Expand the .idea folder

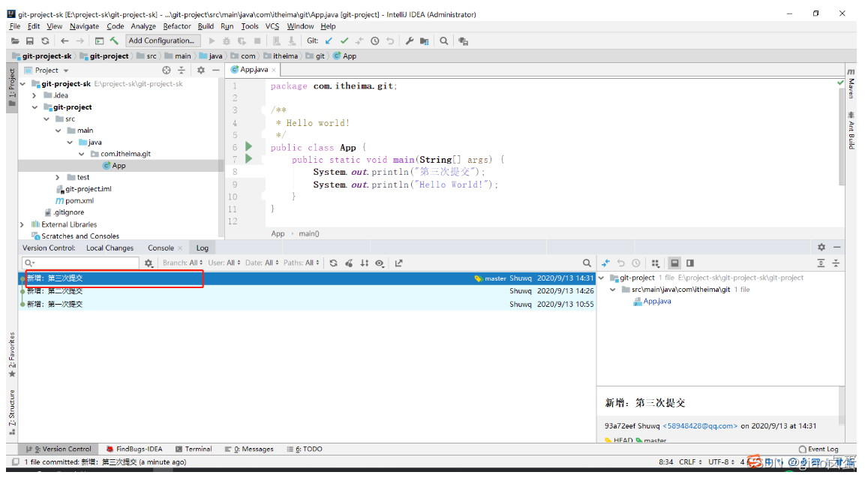point(35,95)
